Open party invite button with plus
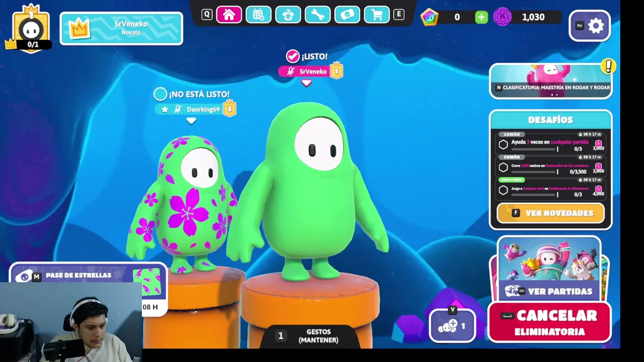 click(452, 325)
